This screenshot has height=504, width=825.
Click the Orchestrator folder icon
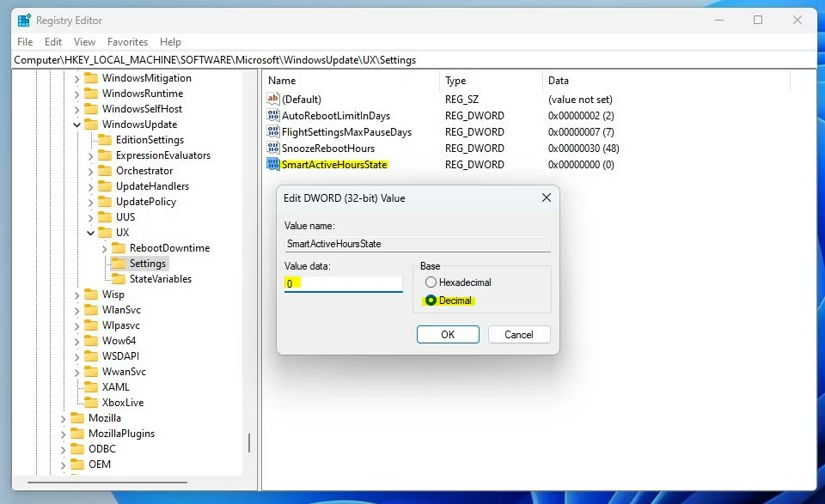coord(105,170)
